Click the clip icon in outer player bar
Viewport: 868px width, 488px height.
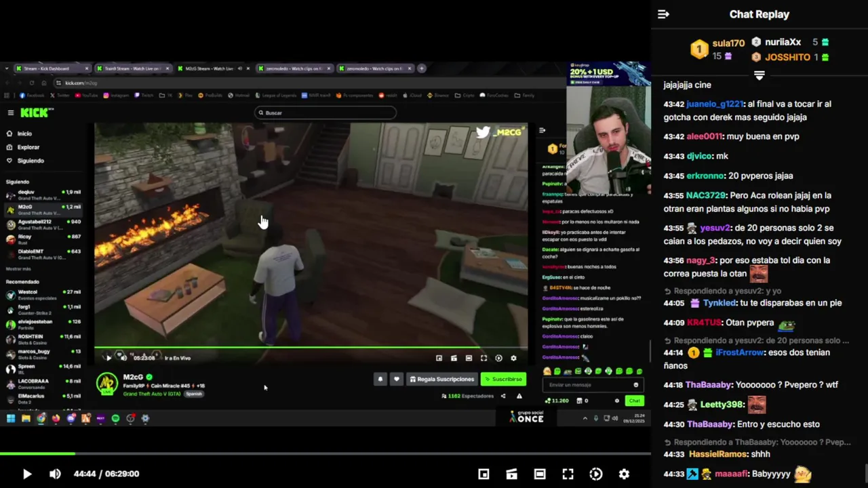(x=511, y=474)
